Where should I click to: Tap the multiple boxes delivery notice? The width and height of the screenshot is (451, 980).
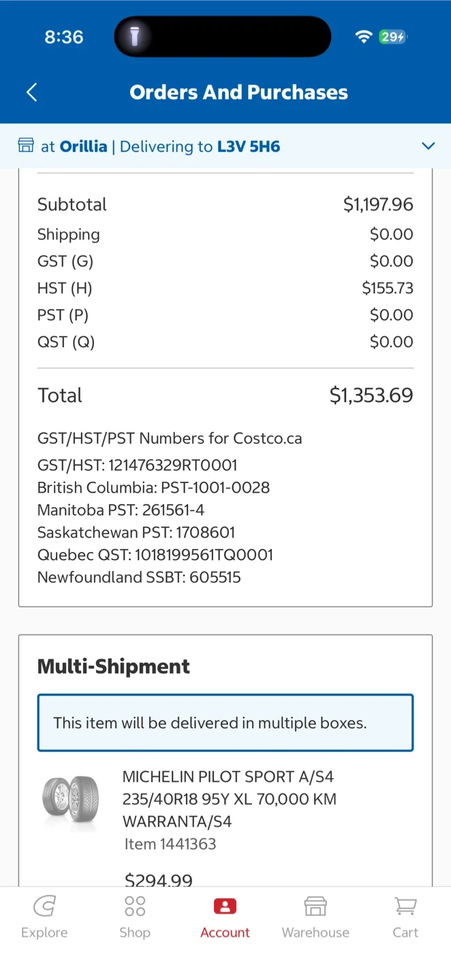pos(225,723)
